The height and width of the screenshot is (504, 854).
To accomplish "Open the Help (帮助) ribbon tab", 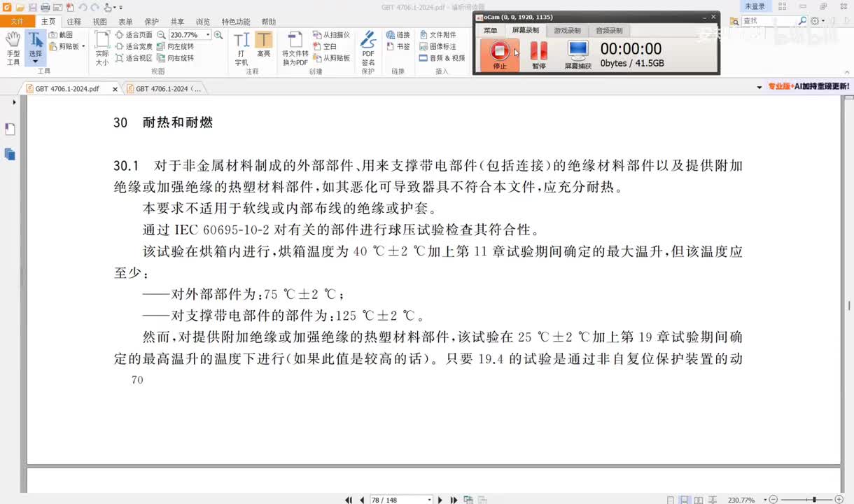I will tap(269, 22).
